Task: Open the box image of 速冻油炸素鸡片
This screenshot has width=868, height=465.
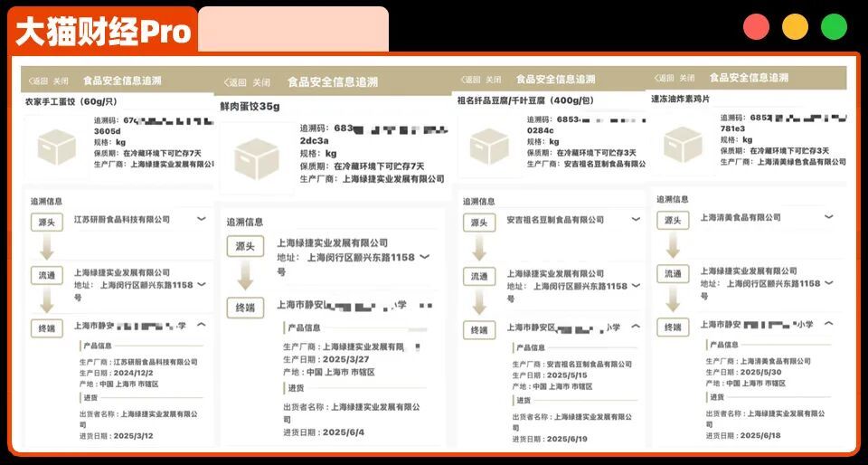Action: [684, 145]
